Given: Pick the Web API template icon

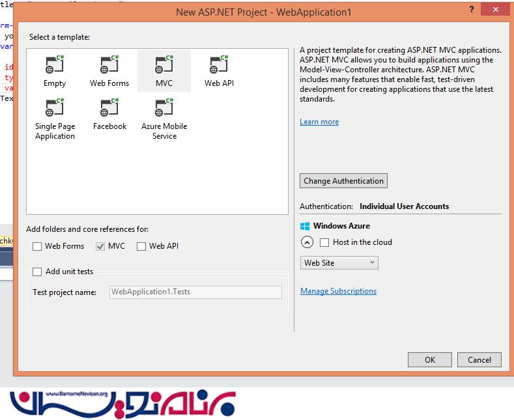Looking at the screenshot, I should coord(219,66).
